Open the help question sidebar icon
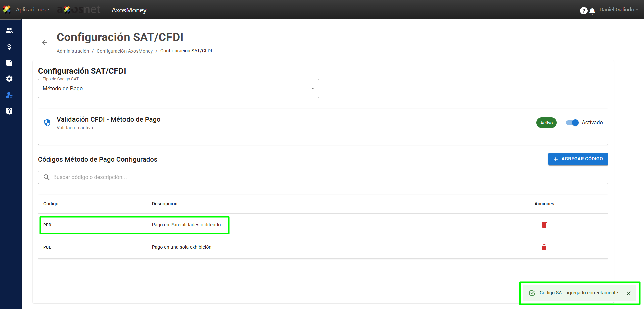The height and width of the screenshot is (309, 644). tap(9, 111)
